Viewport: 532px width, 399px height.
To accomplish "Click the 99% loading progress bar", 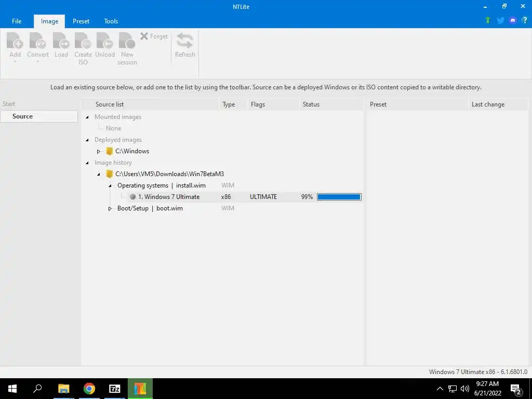I will pyautogui.click(x=339, y=197).
